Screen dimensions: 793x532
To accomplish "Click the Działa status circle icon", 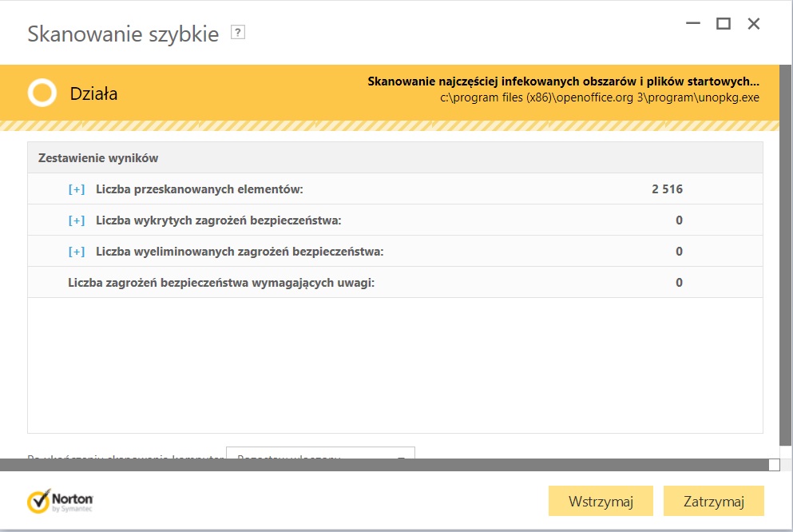I will point(42,93).
